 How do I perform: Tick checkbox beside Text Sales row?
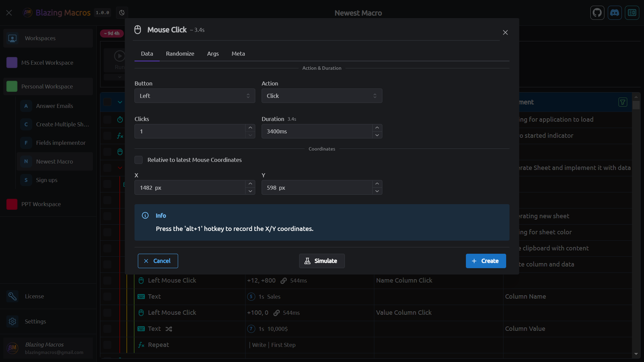click(107, 297)
